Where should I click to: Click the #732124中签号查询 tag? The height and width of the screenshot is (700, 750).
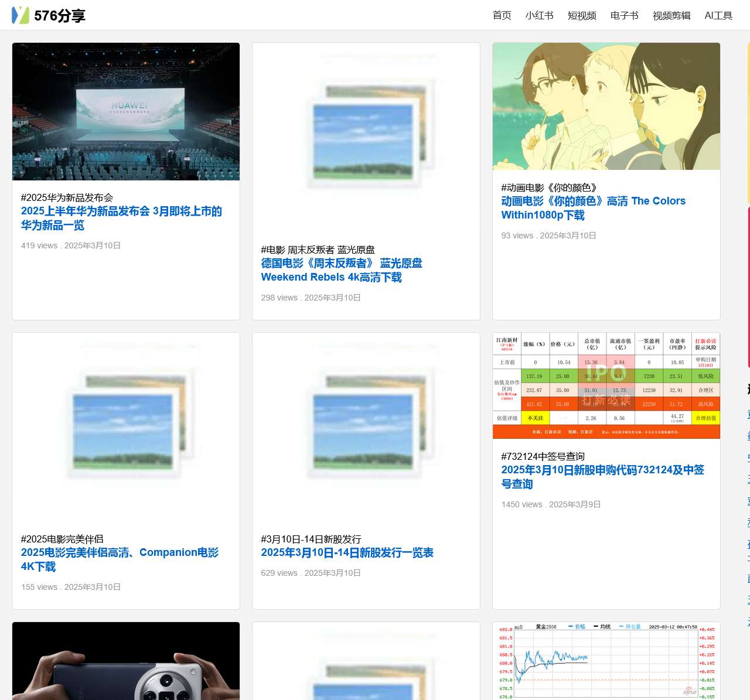pos(543,456)
